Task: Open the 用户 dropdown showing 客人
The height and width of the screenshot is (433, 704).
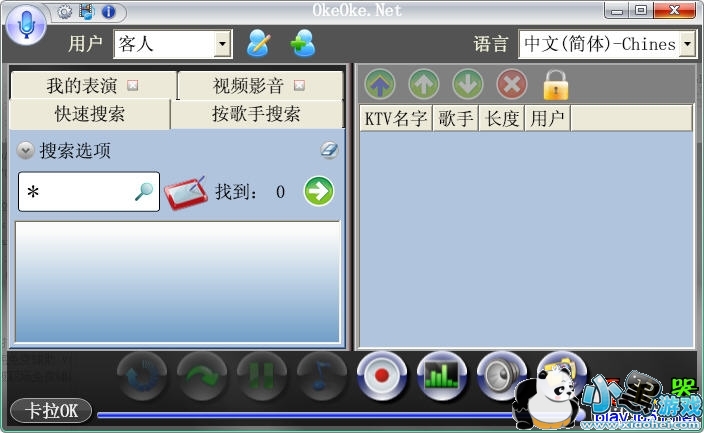Action: (x=173, y=44)
